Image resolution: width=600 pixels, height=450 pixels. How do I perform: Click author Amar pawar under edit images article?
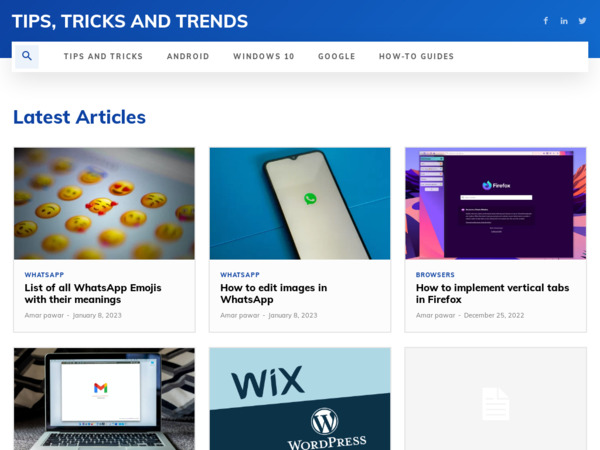240,315
